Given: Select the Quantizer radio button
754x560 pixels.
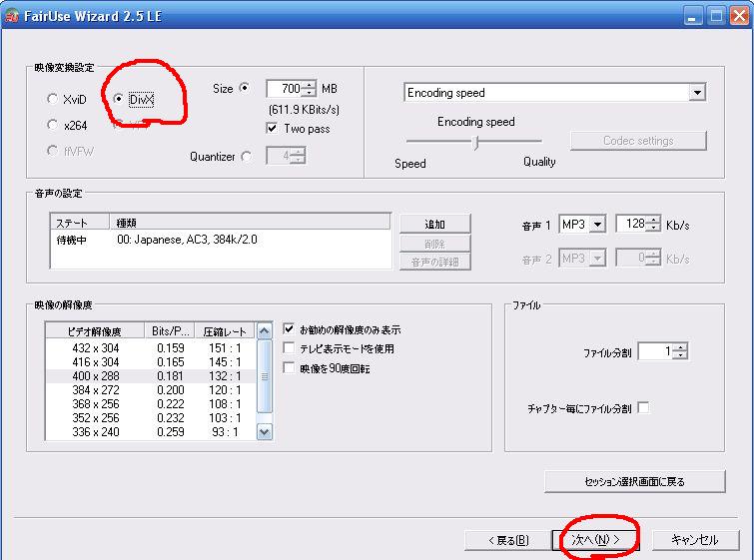Looking at the screenshot, I should pos(247,157).
